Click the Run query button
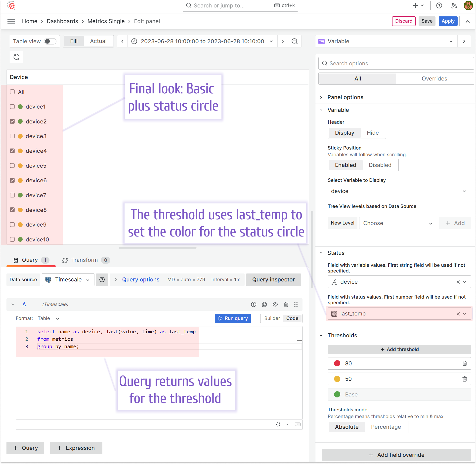This screenshot has width=476, height=464. point(232,318)
